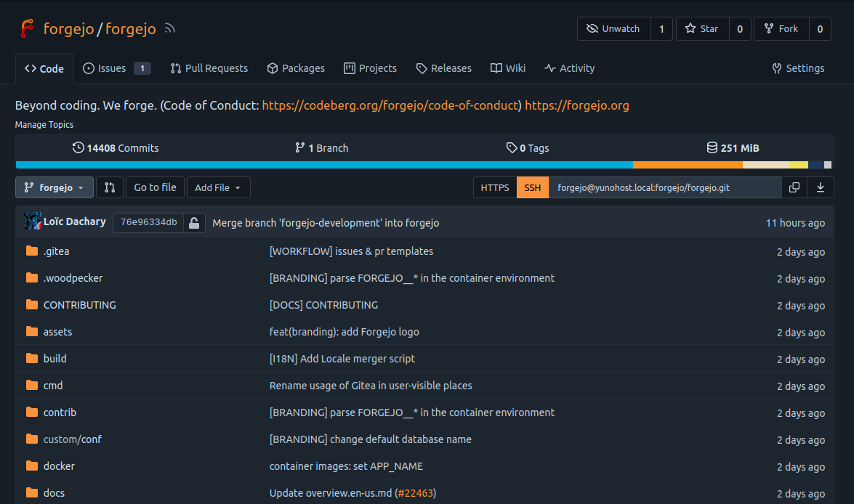Viewport: 854px width, 504px height.
Task: Click the download repository icon
Action: [x=821, y=187]
